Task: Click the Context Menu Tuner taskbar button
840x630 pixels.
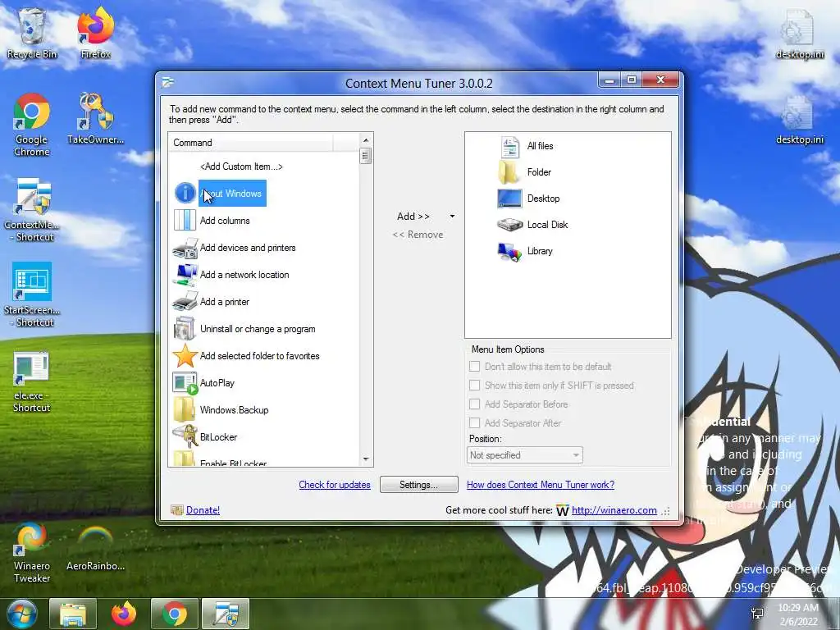Action: click(x=226, y=614)
